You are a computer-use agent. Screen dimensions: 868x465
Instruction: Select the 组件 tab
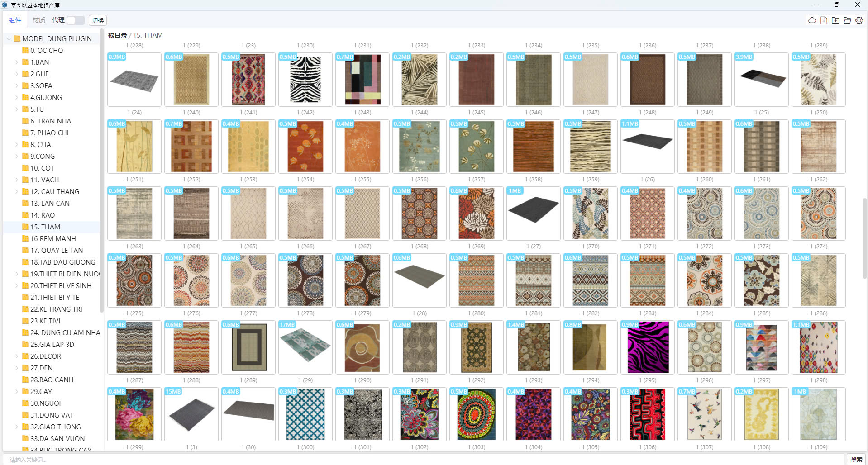tap(15, 20)
